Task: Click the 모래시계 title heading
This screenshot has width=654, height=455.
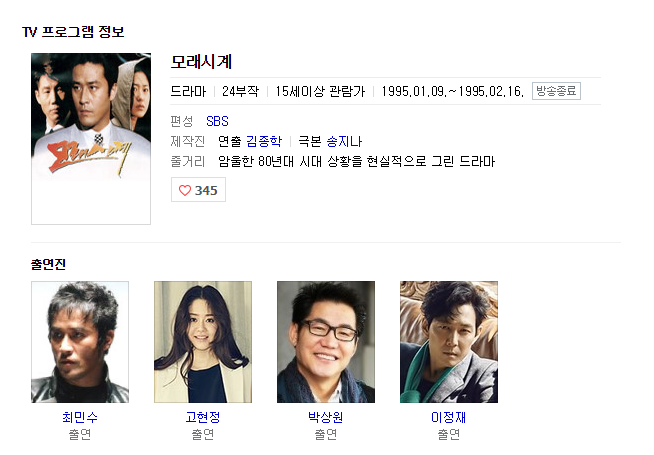Action: click(x=201, y=62)
